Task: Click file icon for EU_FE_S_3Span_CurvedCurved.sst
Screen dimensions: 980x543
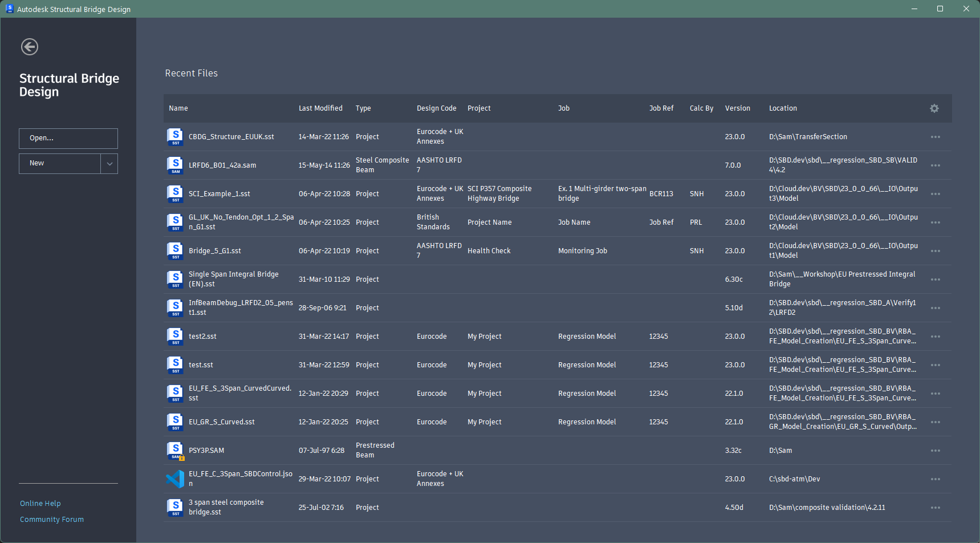Action: click(175, 394)
